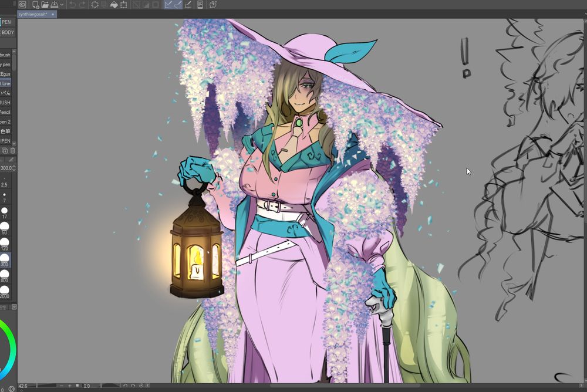Deselect the selection icon

(136, 5)
